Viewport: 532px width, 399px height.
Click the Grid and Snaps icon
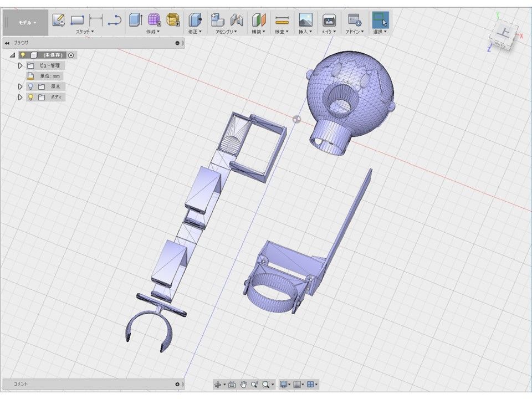click(x=297, y=385)
